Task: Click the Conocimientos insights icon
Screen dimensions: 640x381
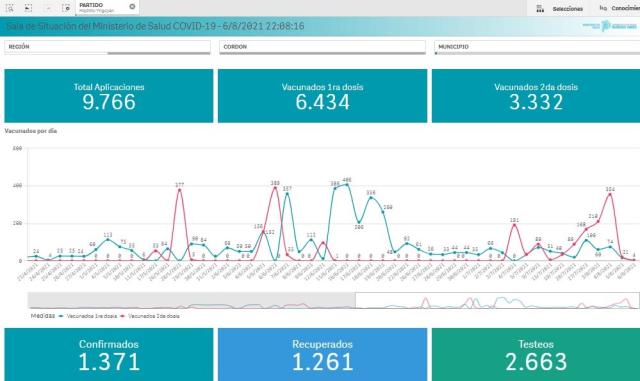Action: click(x=603, y=8)
